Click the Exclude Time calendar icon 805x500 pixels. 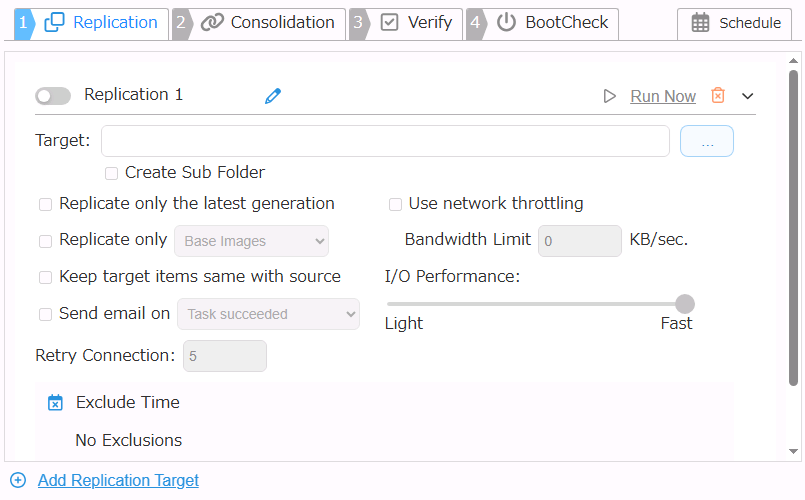(56, 403)
